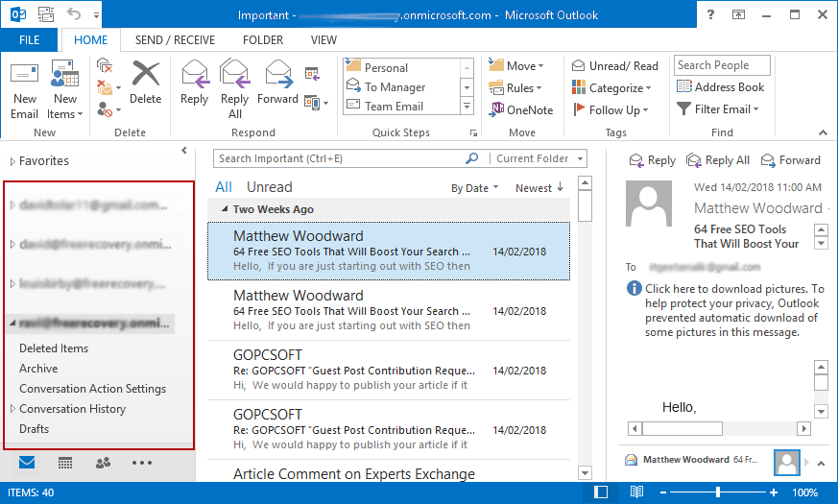Image resolution: width=838 pixels, height=504 pixels.
Task: Click Reply in the reading pane
Action: pyautogui.click(x=653, y=160)
